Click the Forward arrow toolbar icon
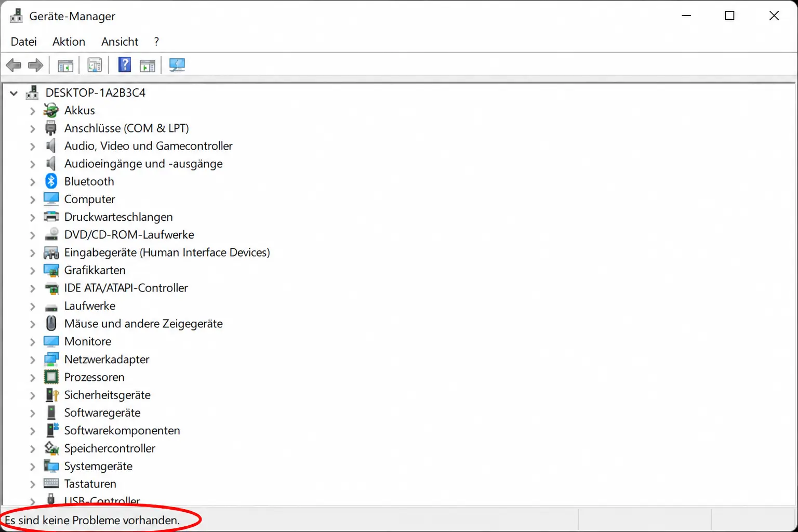The width and height of the screenshot is (798, 532). click(35, 65)
